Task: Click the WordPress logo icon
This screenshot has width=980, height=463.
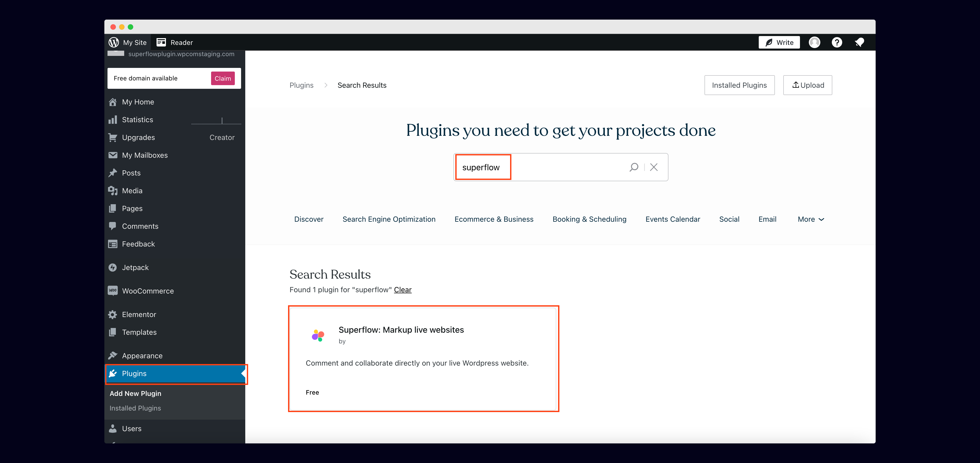Action: 113,42
